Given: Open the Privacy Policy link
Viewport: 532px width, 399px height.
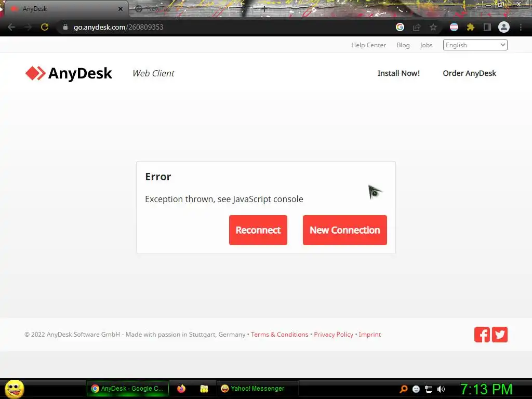Looking at the screenshot, I should coord(334,335).
